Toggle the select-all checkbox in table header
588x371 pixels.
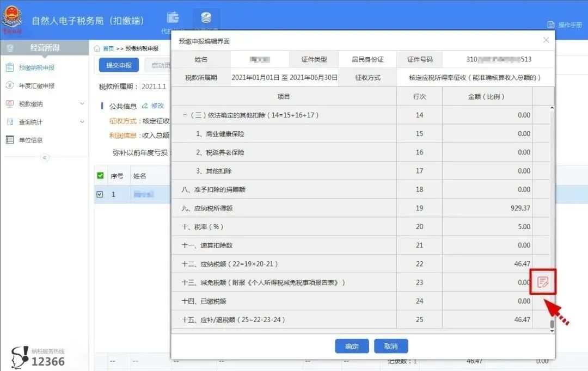[x=100, y=176]
